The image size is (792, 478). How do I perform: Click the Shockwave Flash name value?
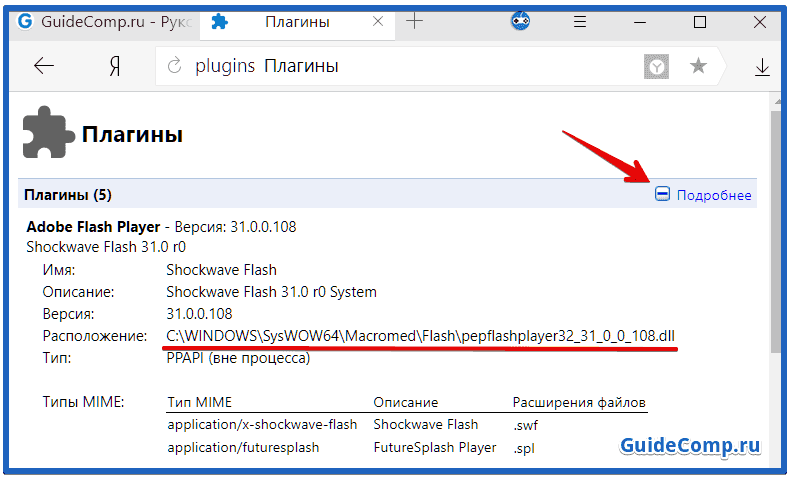coord(221,270)
